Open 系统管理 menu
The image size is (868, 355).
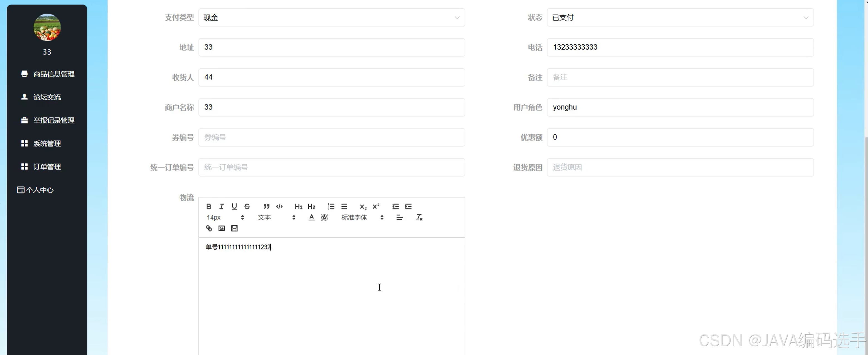point(47,144)
